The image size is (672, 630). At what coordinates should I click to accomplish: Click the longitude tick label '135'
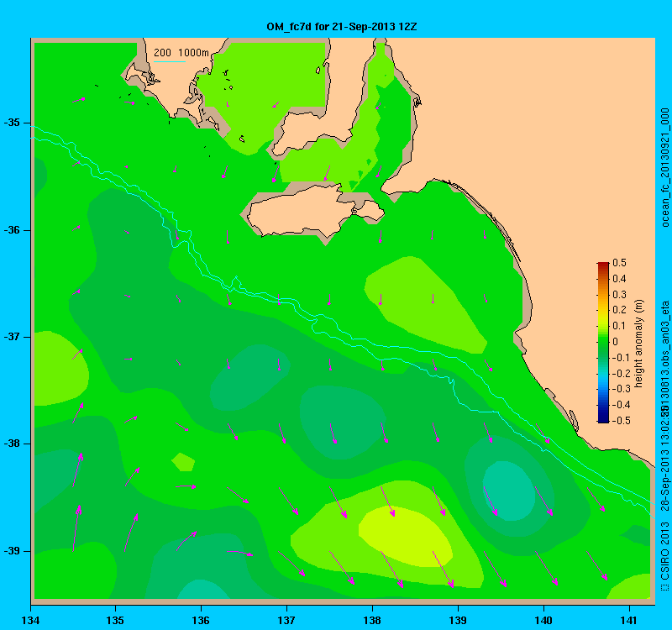[115, 620]
